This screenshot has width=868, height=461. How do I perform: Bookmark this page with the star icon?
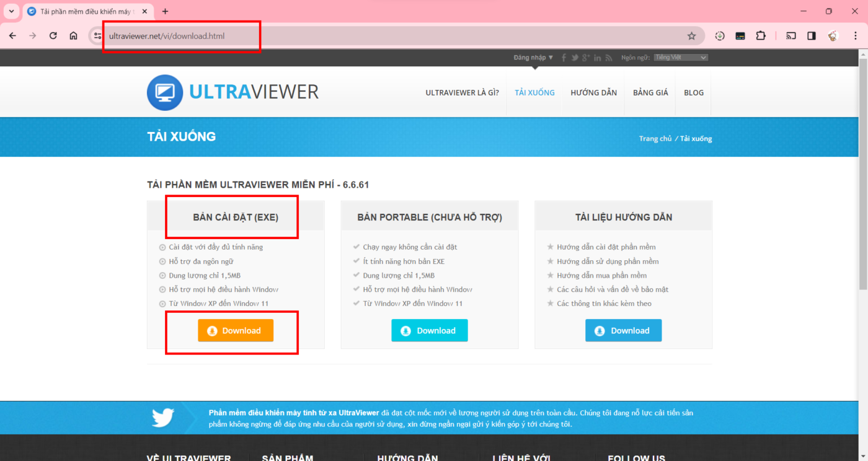pyautogui.click(x=692, y=36)
